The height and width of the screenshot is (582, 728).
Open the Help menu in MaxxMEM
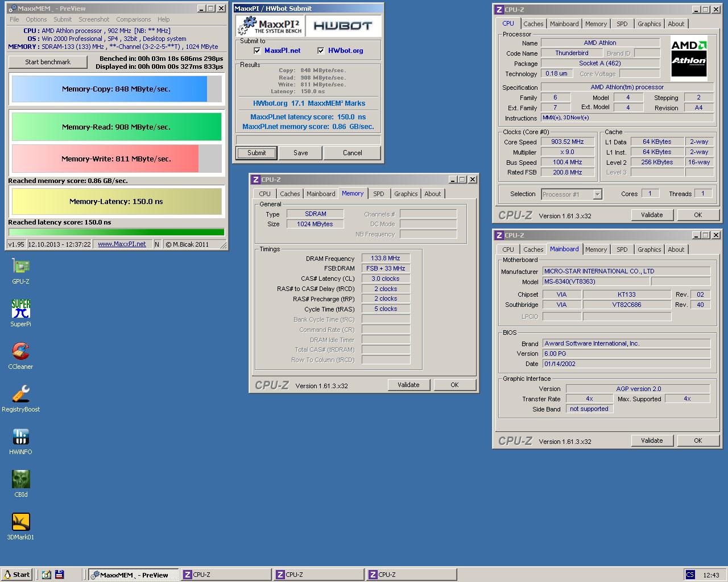click(164, 19)
